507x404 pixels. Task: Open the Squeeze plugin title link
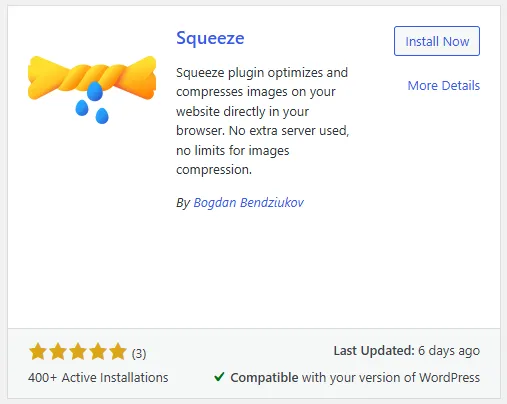[210, 38]
